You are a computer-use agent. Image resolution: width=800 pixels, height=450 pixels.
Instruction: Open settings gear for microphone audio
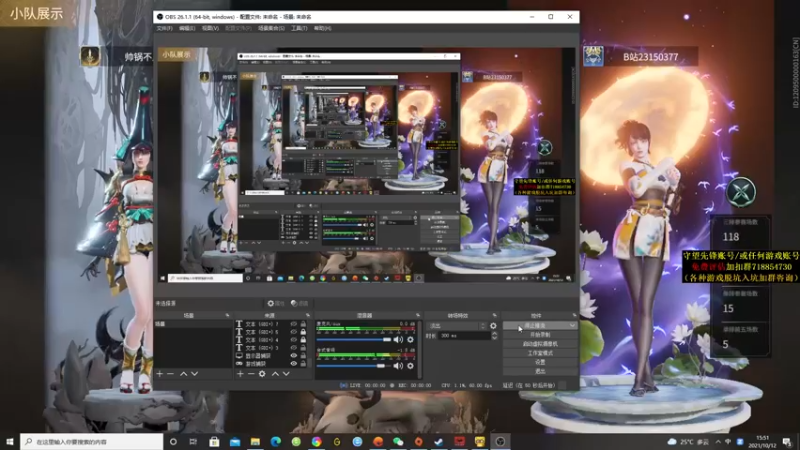410,339
